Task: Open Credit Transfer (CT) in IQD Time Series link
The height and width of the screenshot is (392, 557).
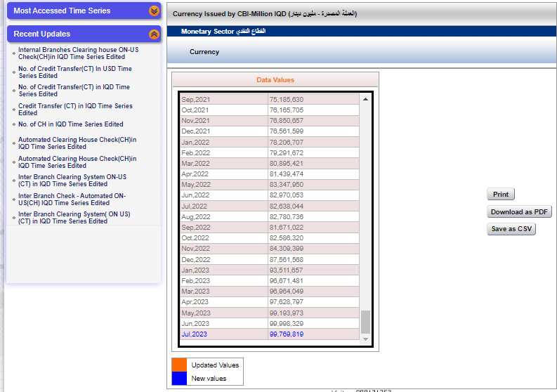Action: pos(75,109)
